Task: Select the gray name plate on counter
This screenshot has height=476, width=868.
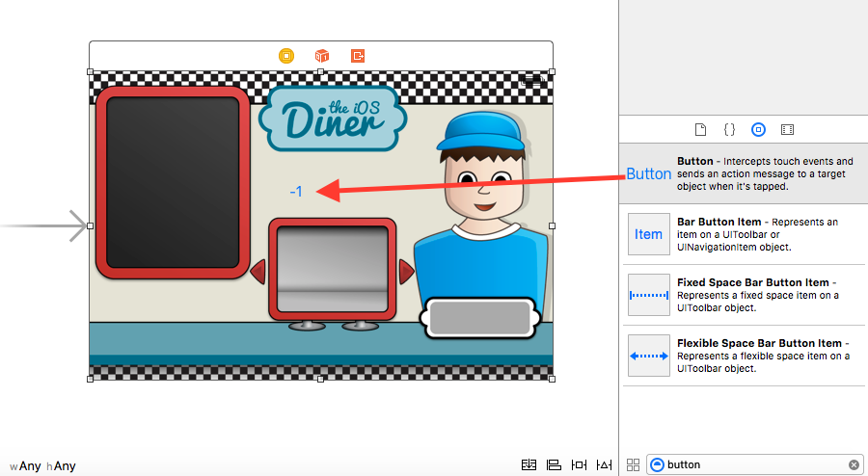Action: coord(480,318)
